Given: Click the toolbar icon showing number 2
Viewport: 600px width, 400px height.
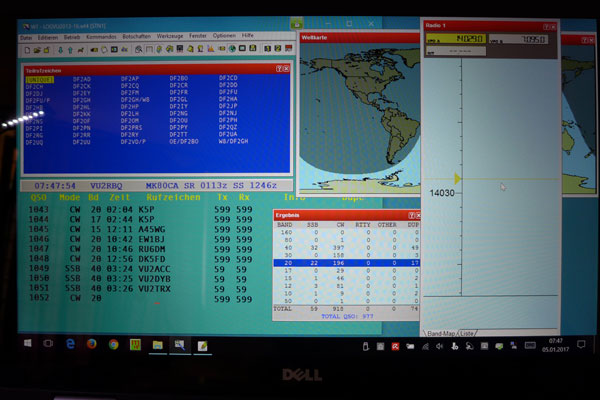Looking at the screenshot, I should 278,49.
